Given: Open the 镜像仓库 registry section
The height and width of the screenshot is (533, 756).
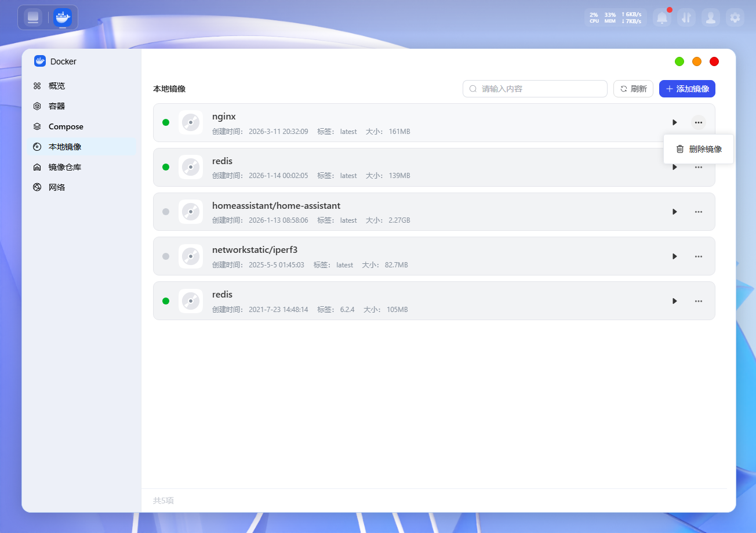Looking at the screenshot, I should click(82, 167).
